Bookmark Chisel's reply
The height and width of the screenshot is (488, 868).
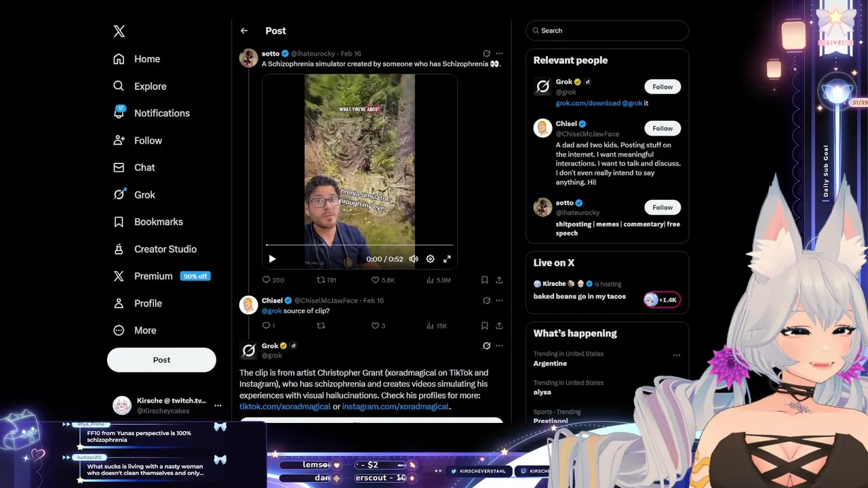click(484, 326)
